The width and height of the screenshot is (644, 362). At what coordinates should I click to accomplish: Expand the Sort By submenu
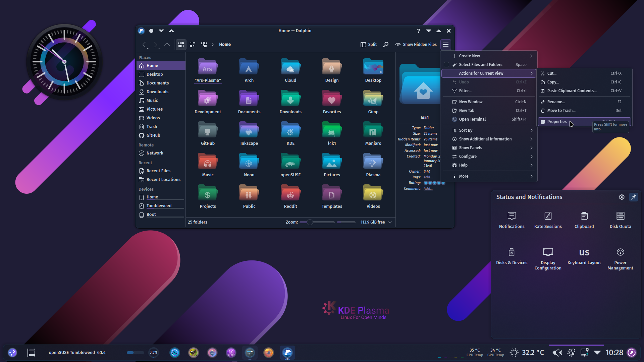pos(489,130)
